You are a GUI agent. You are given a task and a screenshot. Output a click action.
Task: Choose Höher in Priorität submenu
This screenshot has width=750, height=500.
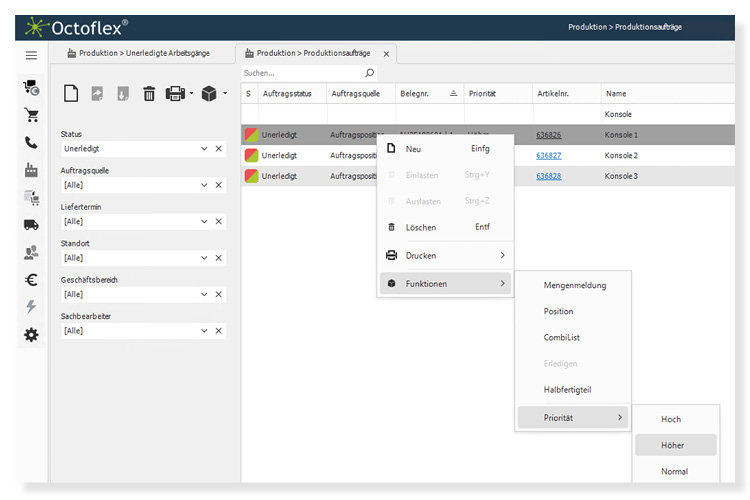click(x=673, y=445)
